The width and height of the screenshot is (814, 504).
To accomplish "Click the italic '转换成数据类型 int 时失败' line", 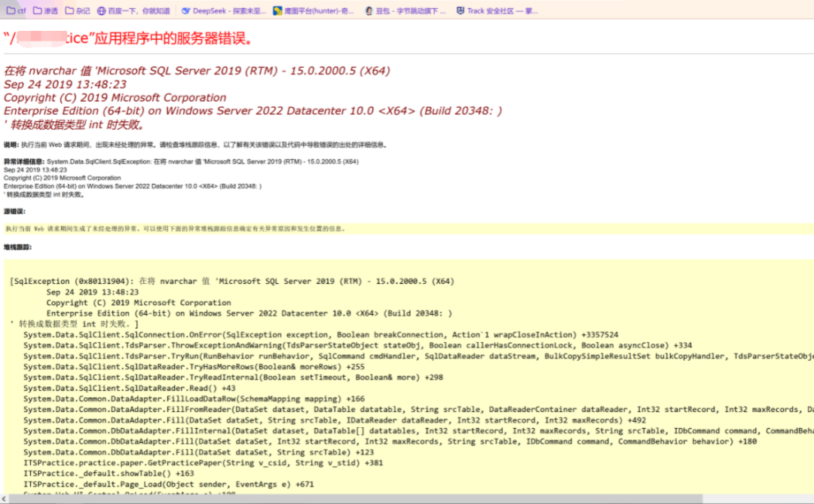I will pyautogui.click(x=74, y=124).
